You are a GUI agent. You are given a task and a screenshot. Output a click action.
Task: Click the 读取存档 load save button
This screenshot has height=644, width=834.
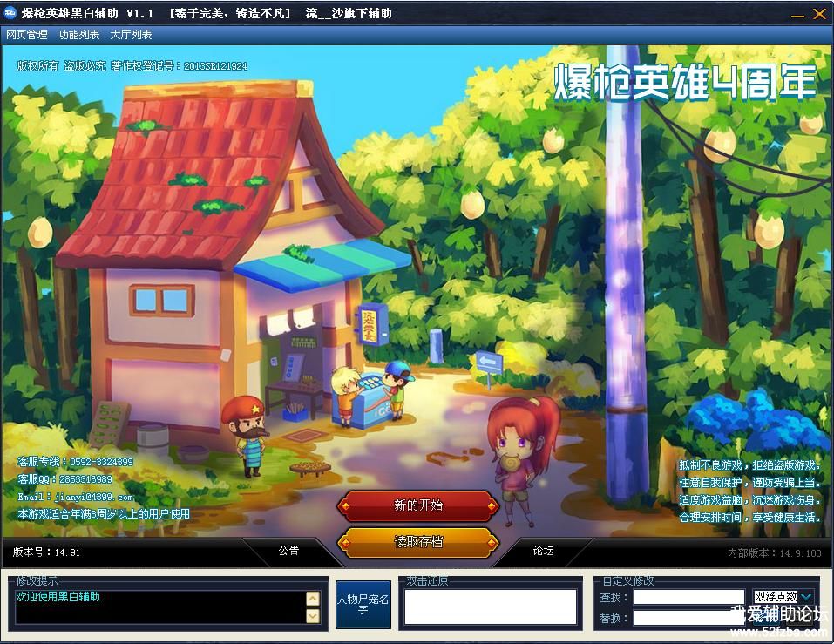418,542
